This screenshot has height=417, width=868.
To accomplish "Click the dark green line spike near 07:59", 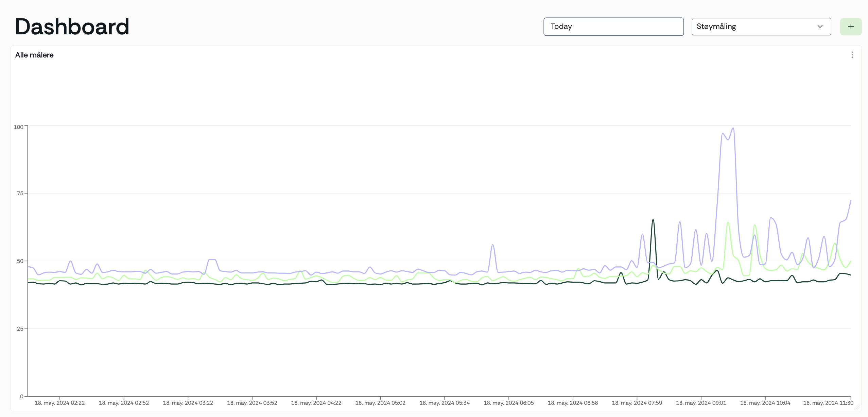I will [653, 220].
